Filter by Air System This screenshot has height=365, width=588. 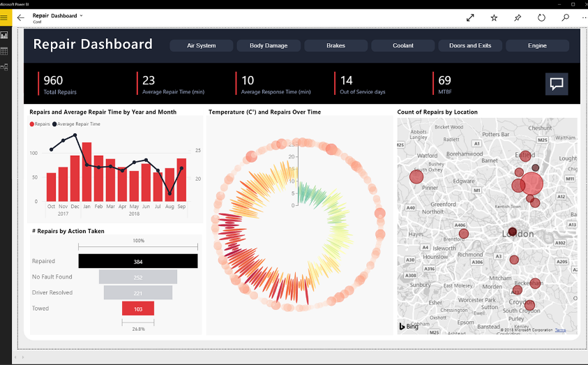point(202,45)
